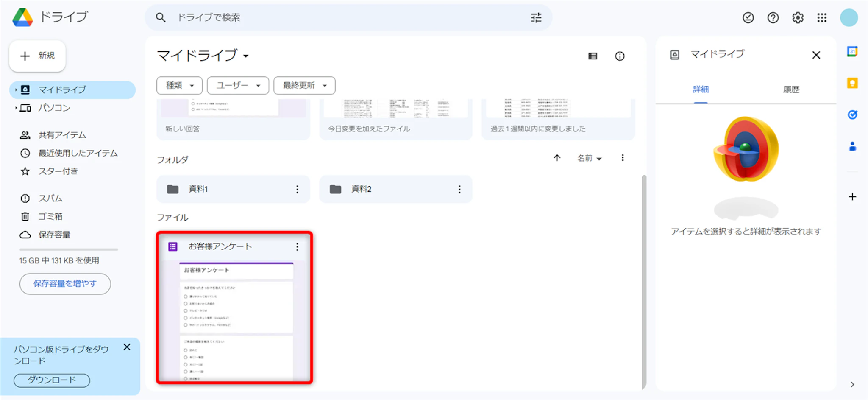Open the 最終更新 filter dropdown
Image resolution: width=868 pixels, height=400 pixels.
[x=304, y=85]
